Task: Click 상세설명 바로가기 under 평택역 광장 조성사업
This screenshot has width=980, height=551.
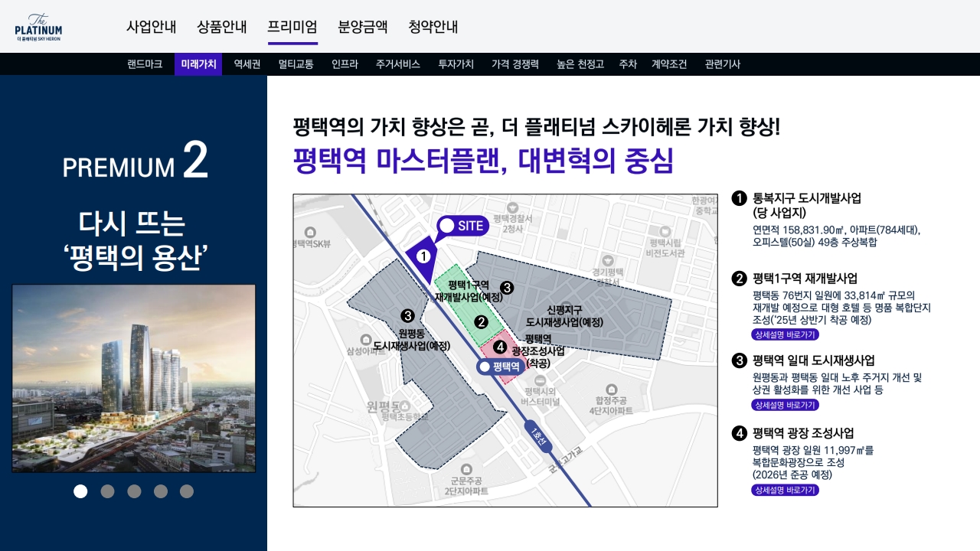Action: click(x=785, y=491)
